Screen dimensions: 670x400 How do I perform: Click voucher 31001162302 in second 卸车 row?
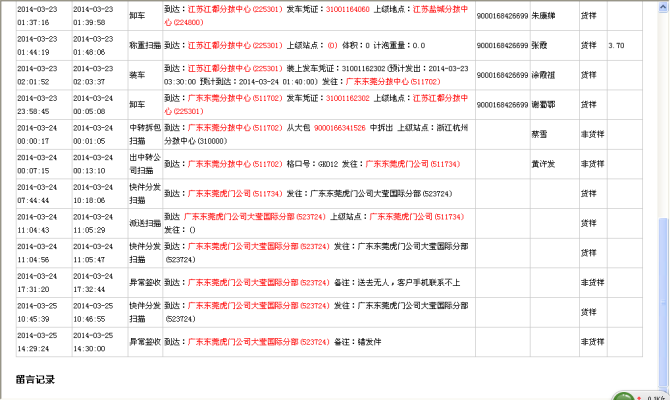pyautogui.click(x=347, y=98)
